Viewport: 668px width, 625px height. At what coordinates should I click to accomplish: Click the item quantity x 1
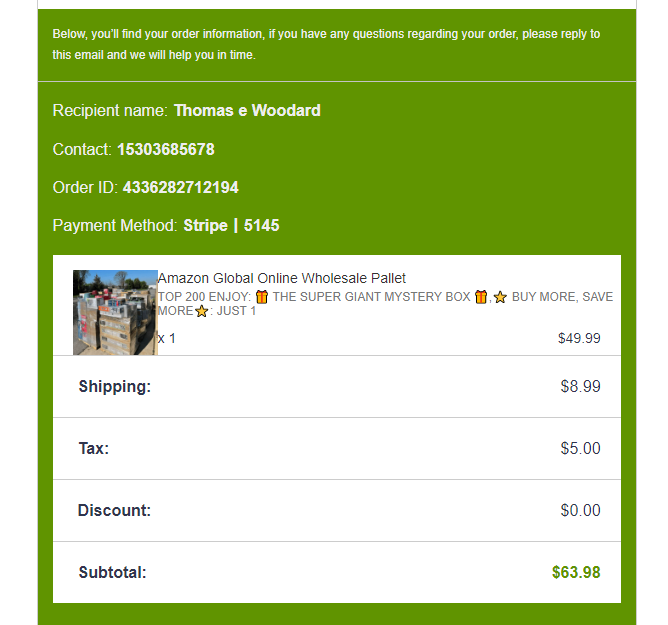pyautogui.click(x=167, y=339)
